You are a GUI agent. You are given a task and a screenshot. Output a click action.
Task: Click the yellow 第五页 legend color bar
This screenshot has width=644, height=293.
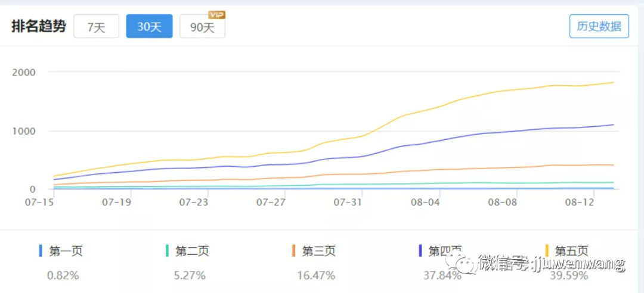pos(547,251)
